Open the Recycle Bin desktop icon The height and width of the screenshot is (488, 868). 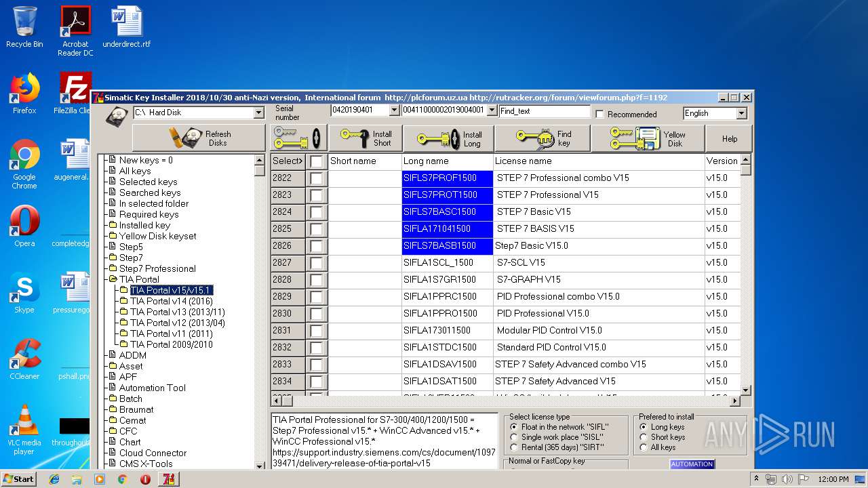click(24, 27)
